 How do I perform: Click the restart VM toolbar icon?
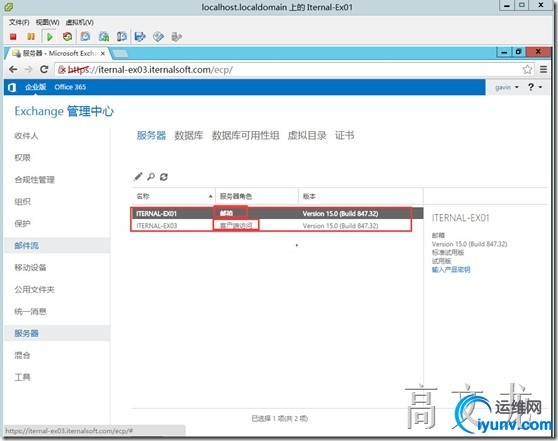point(67,37)
